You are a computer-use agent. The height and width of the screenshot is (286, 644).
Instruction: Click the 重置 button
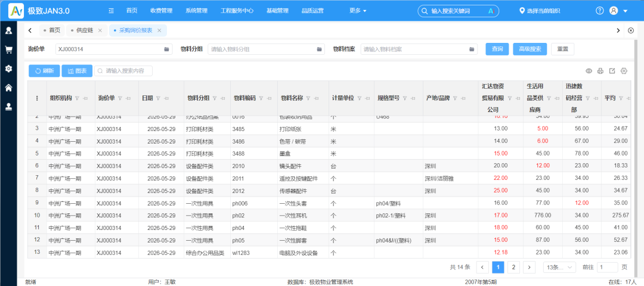click(x=562, y=49)
